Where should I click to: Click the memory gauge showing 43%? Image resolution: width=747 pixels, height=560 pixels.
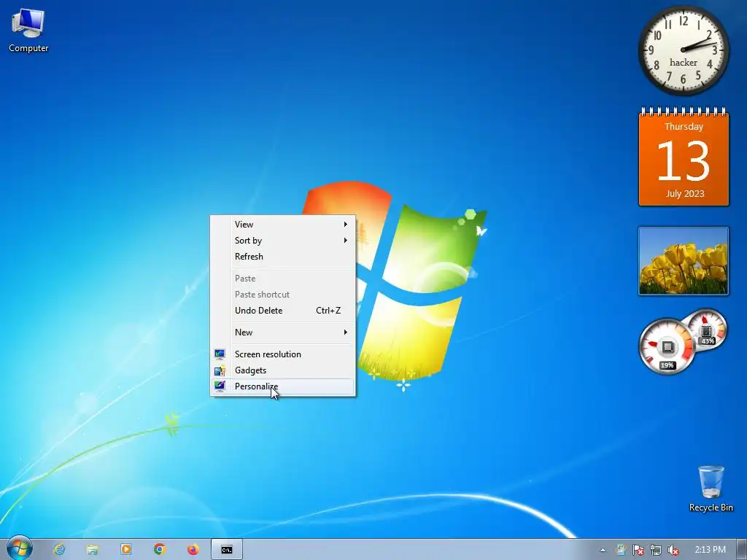[707, 329]
